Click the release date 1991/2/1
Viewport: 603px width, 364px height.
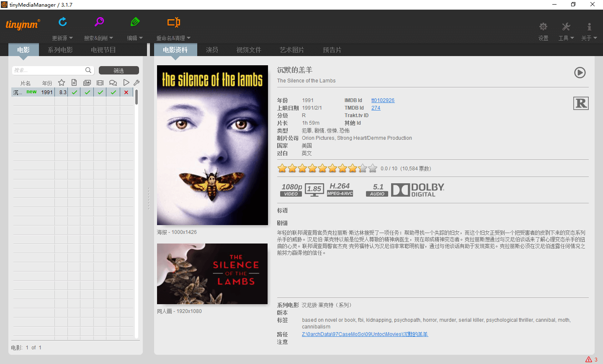coord(312,108)
